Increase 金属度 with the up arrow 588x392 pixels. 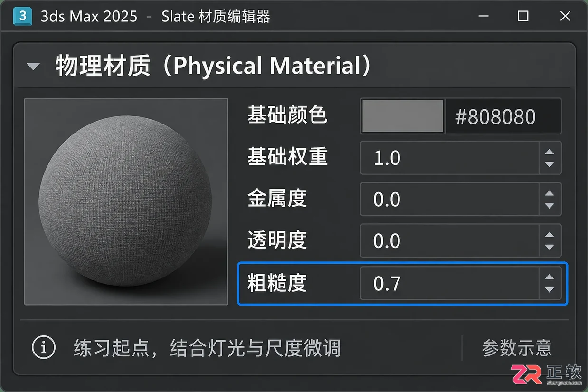pos(550,193)
